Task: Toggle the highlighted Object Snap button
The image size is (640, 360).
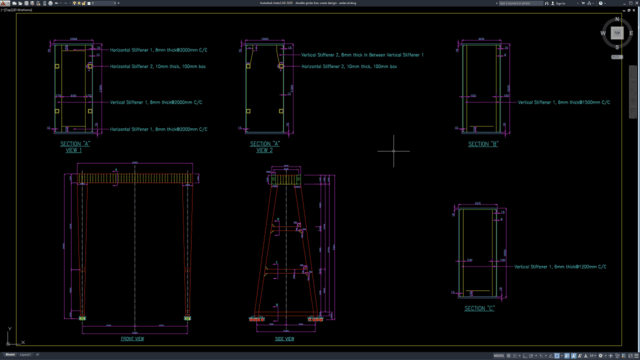Action: (x=557, y=356)
